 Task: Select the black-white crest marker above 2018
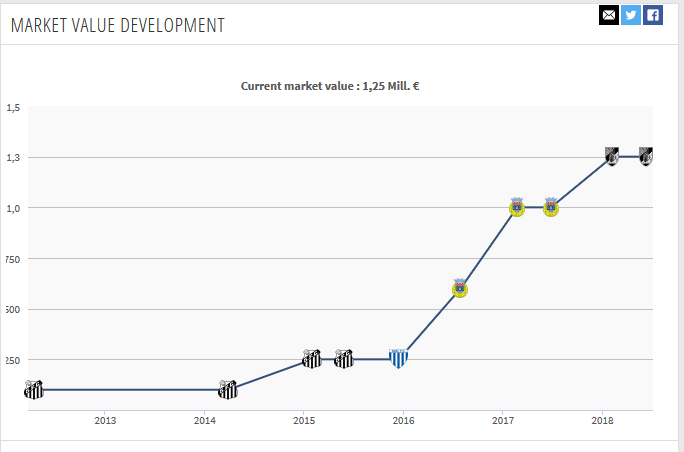click(612, 156)
